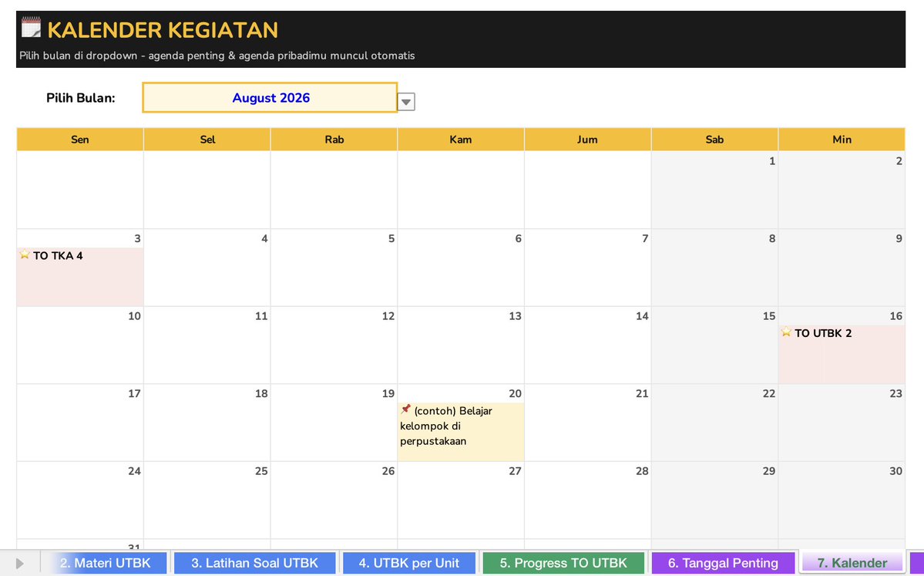Screen dimensions: 924x576
Task: Click the star icon next to TO UTBK 2
Action: pyautogui.click(x=786, y=332)
